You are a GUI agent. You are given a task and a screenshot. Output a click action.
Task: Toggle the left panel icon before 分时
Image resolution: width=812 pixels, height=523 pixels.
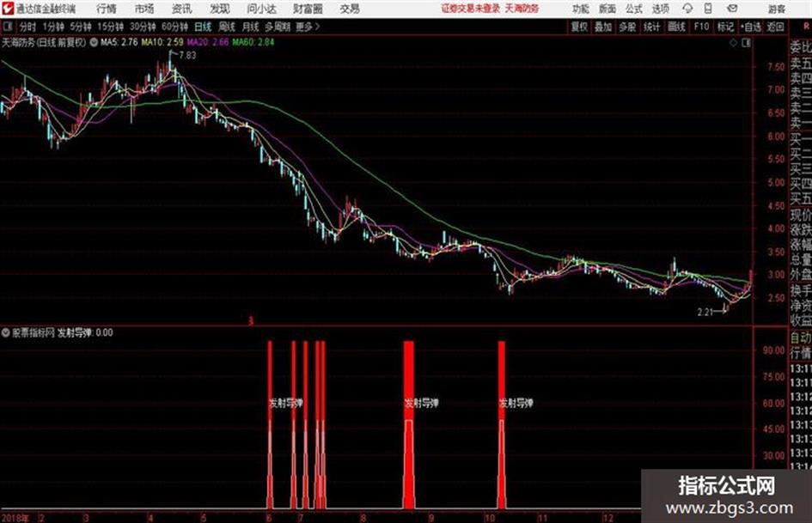pos(7,27)
